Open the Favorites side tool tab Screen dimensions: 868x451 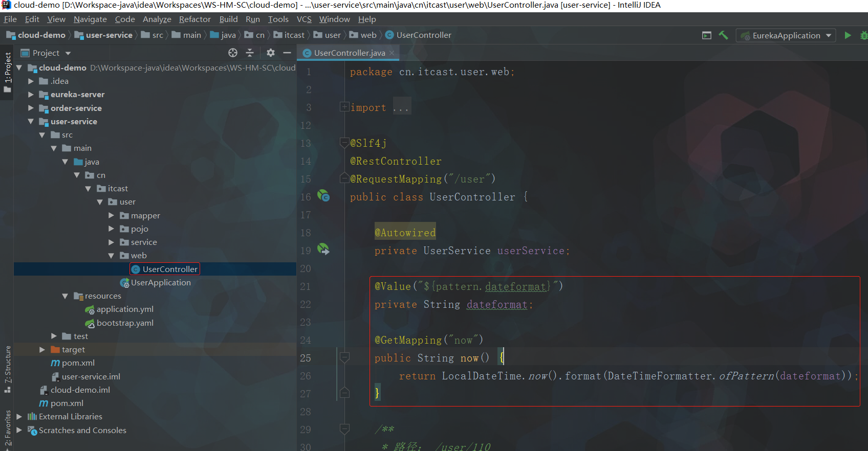click(x=7, y=429)
